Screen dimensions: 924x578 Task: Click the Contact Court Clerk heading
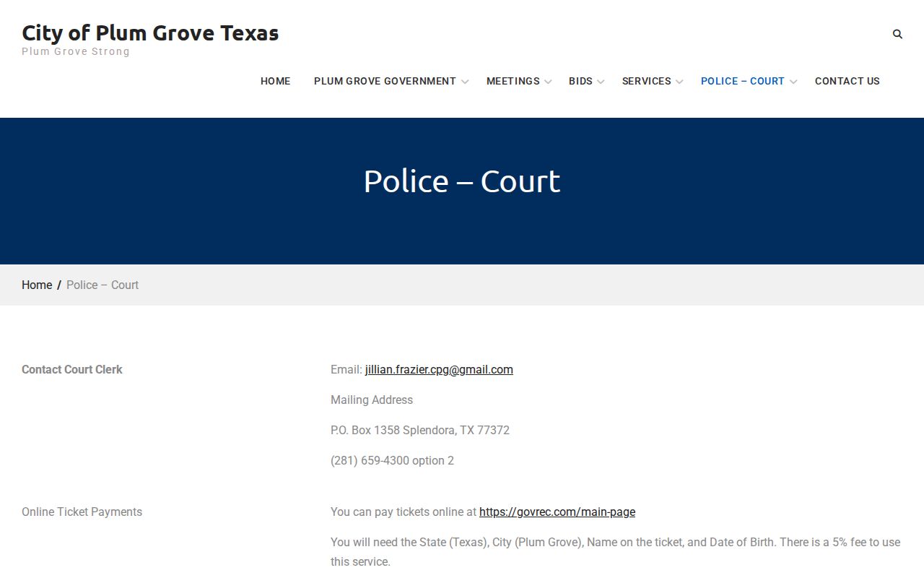point(72,369)
